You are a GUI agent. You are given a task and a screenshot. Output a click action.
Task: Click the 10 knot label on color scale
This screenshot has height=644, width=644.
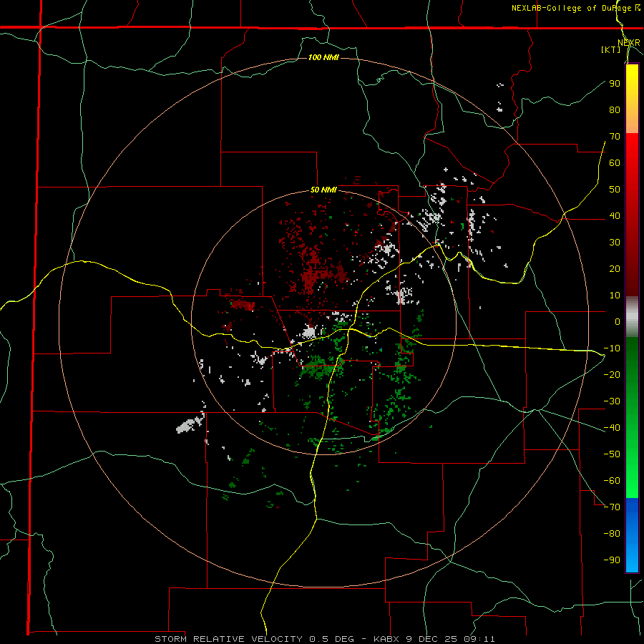click(x=615, y=296)
